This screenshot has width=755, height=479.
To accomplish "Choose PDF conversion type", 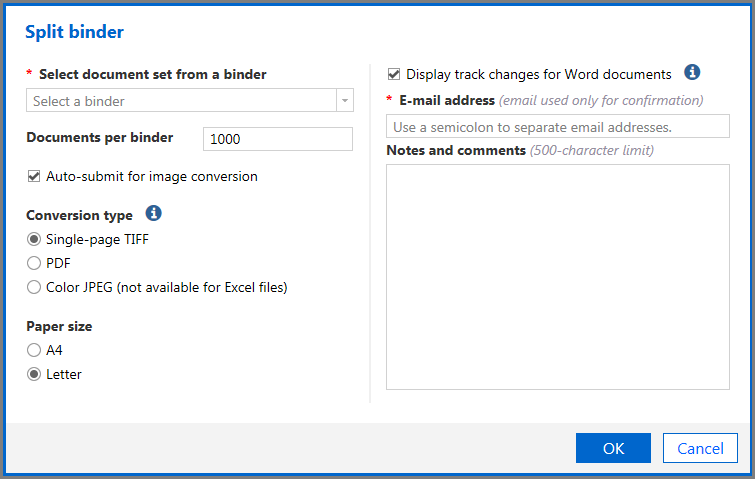I will (34, 263).
